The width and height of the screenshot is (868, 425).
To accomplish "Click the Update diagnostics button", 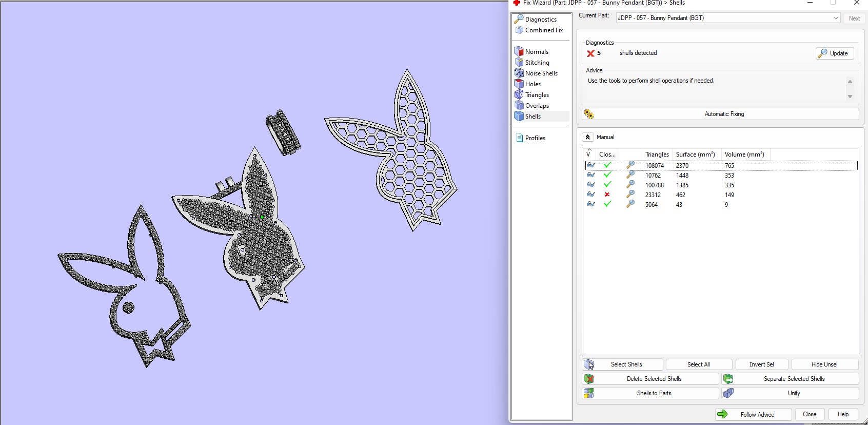I will tap(835, 53).
